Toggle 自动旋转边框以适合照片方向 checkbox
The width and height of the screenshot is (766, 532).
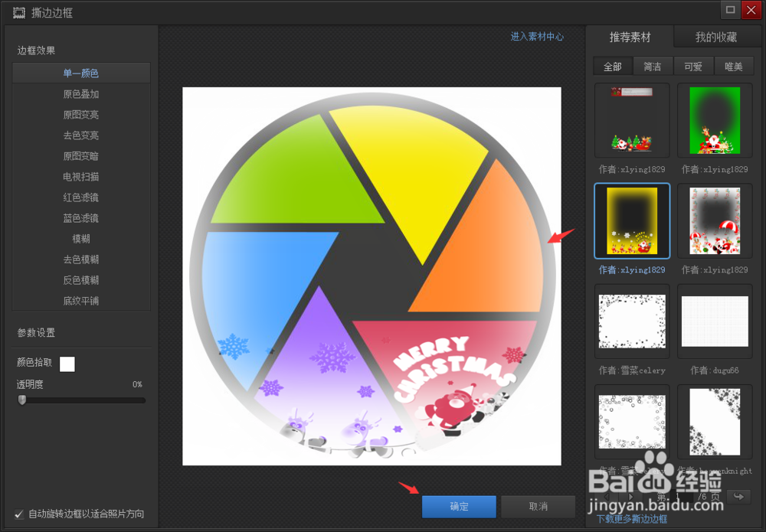19,514
